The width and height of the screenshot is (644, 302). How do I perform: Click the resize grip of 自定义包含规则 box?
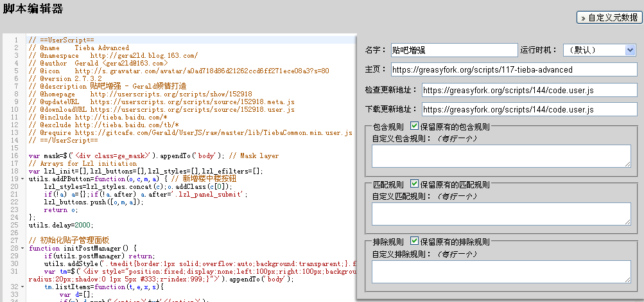click(x=627, y=164)
